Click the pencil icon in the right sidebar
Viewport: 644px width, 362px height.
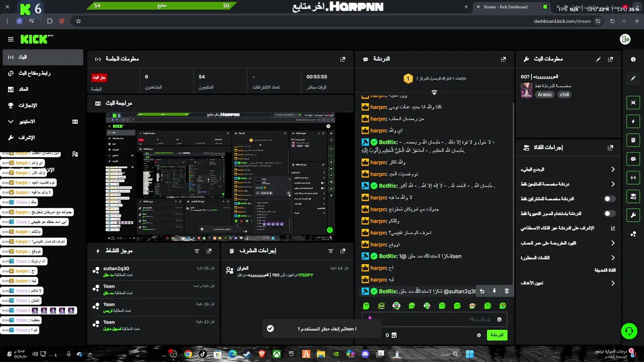point(633,78)
